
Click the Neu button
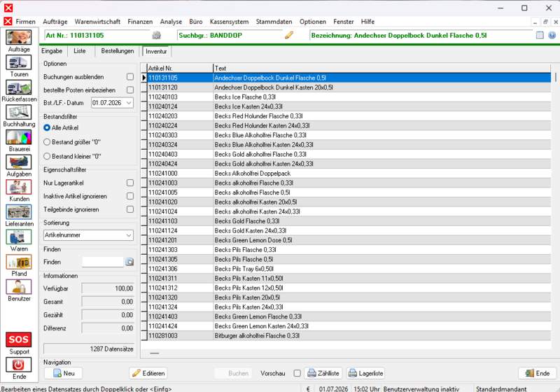(63, 373)
